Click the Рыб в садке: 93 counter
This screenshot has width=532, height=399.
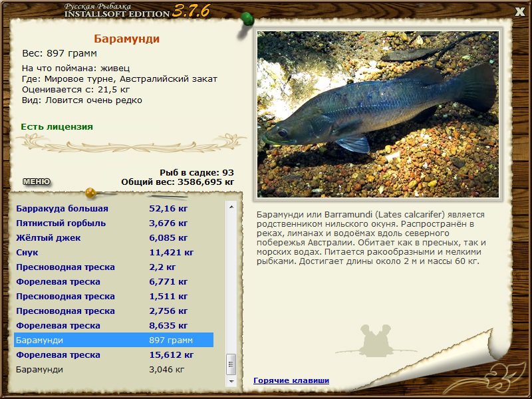197,172
